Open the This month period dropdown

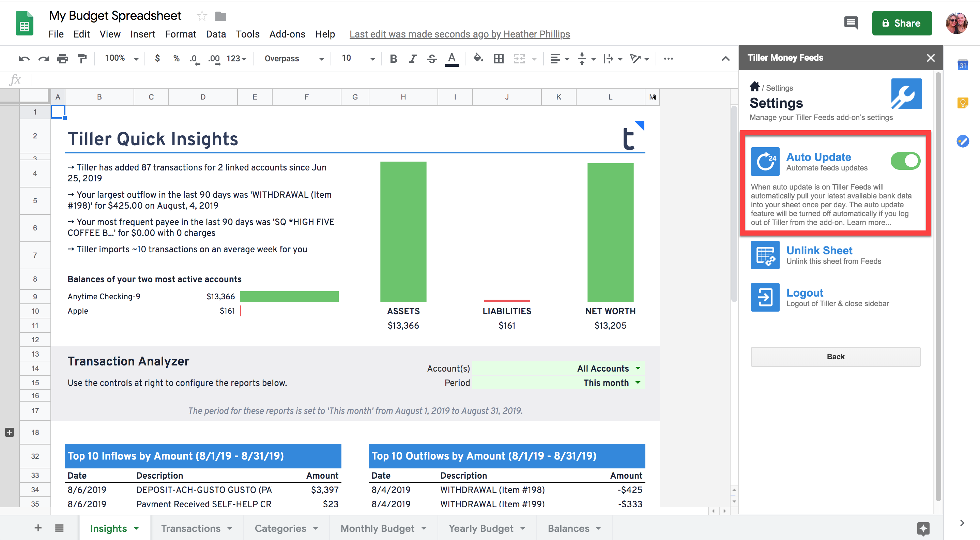638,383
